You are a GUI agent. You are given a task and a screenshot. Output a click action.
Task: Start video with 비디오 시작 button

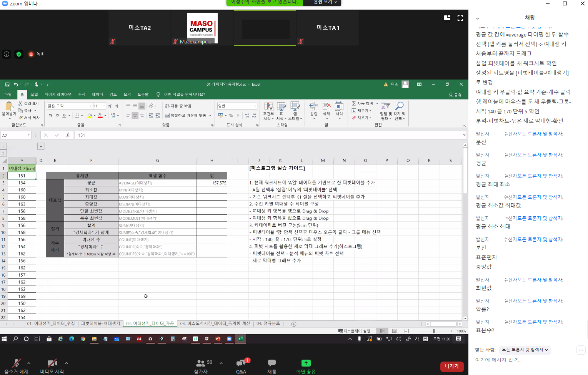pos(52,365)
